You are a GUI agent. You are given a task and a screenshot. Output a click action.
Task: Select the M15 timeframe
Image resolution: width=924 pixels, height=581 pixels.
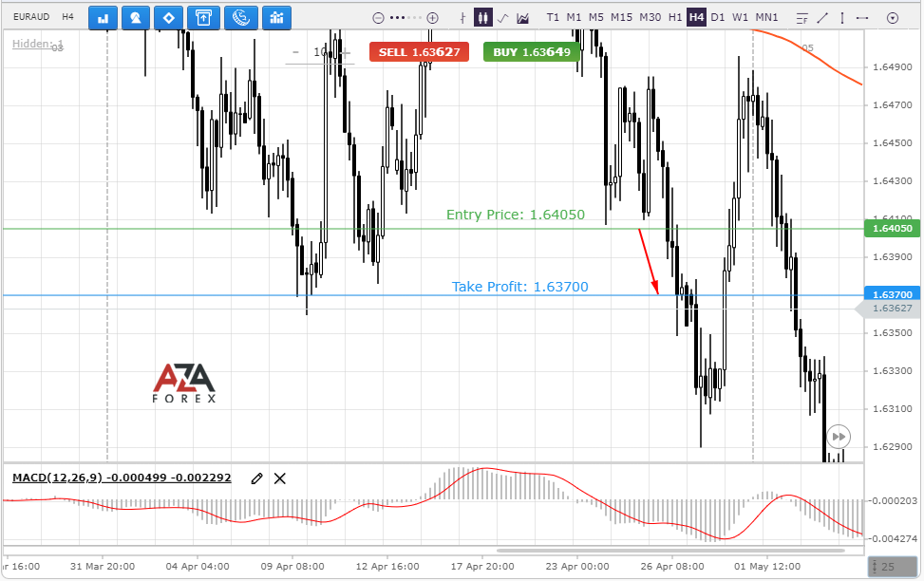click(x=621, y=17)
